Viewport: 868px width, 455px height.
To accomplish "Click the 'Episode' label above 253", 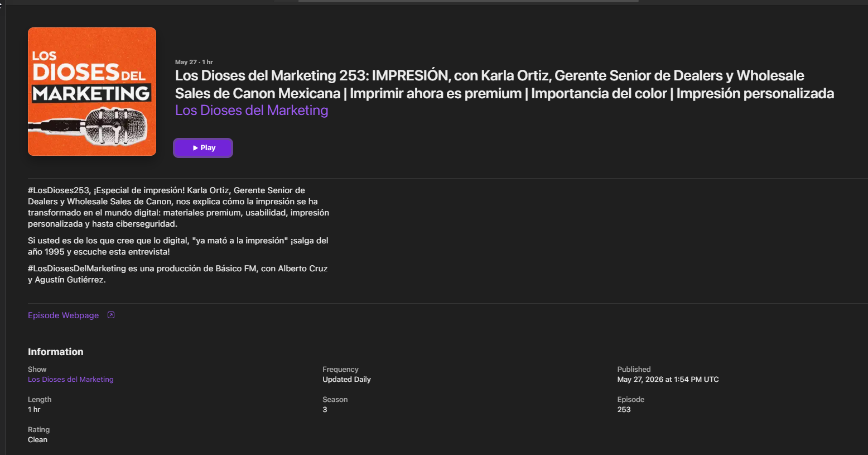I will 631,400.
